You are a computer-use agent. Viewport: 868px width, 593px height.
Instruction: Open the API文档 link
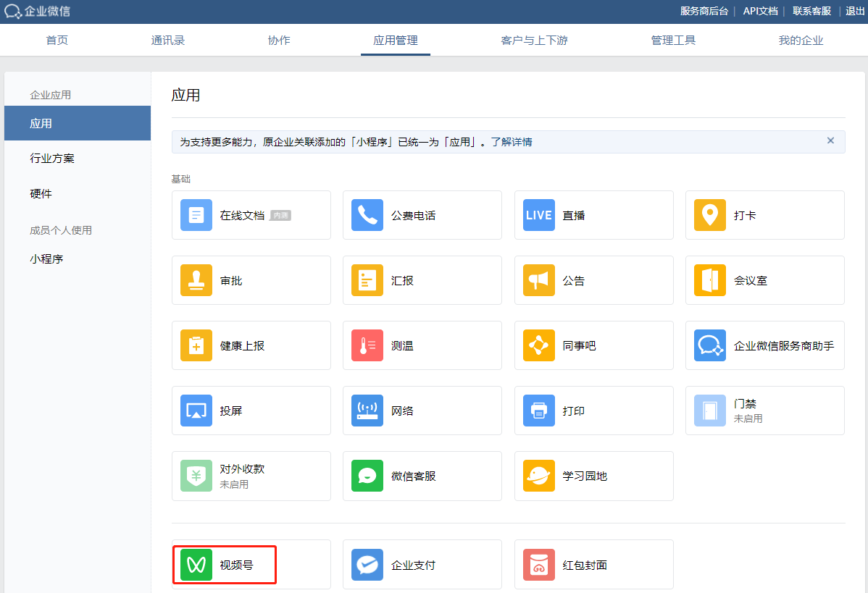760,11
